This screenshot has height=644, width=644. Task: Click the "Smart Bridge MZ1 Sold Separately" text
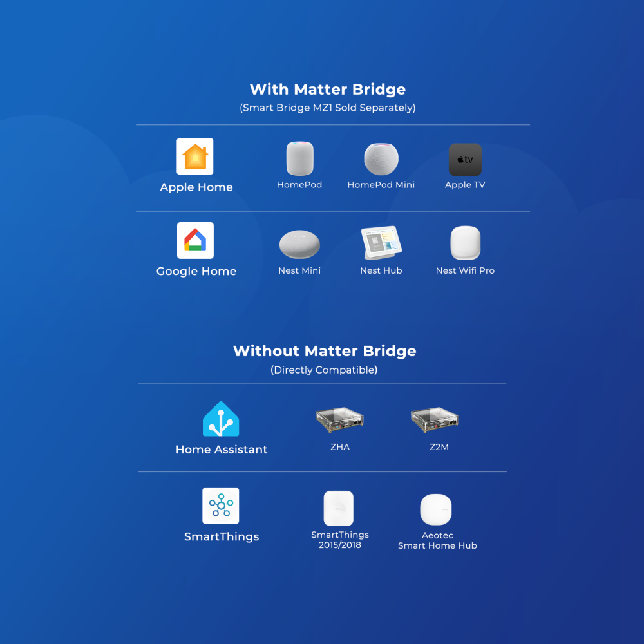point(328,108)
